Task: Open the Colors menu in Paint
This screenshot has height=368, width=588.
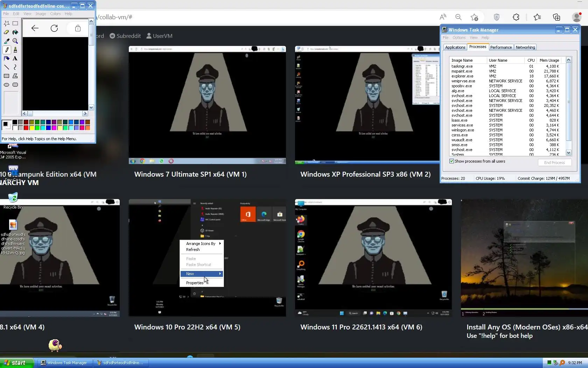Action: (55, 14)
